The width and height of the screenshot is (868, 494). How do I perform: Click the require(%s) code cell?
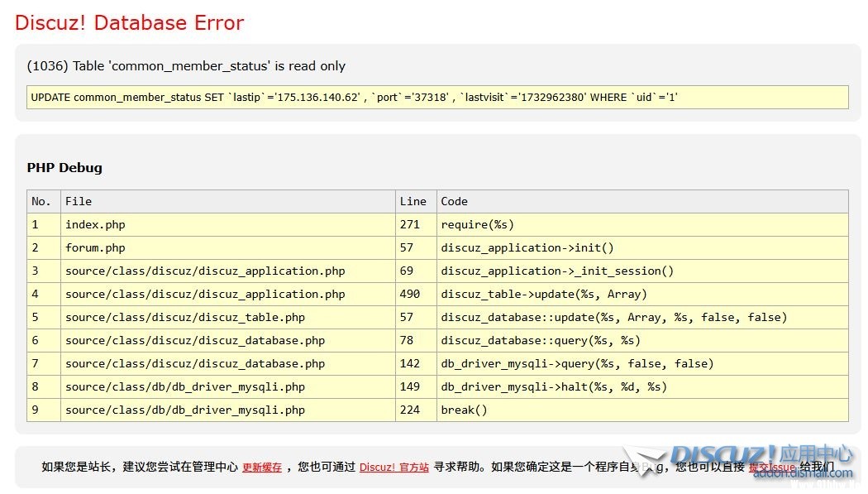477,224
